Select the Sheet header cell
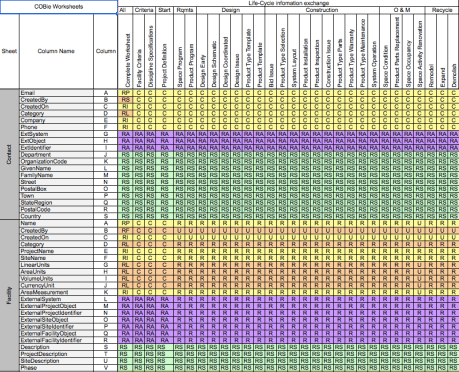This screenshot has height=372, width=459. coord(9,51)
